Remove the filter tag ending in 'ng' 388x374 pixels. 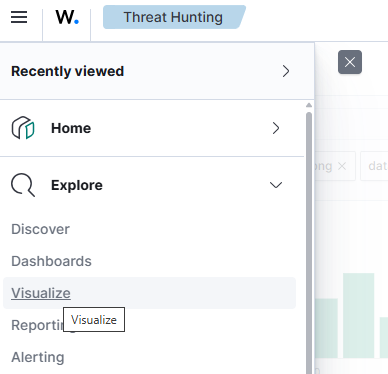(342, 166)
